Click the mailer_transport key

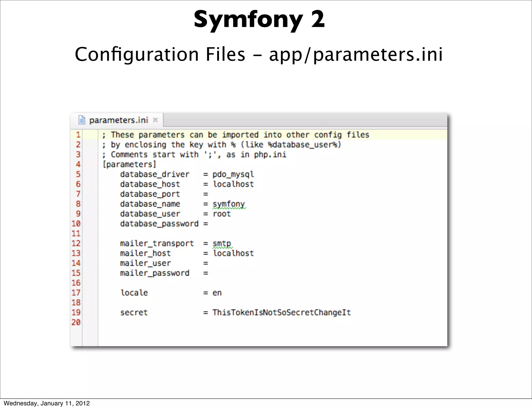coord(157,243)
